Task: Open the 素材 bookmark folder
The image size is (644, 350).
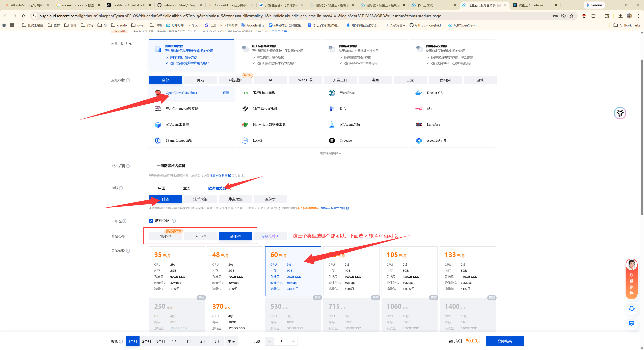Action: click(x=54, y=25)
